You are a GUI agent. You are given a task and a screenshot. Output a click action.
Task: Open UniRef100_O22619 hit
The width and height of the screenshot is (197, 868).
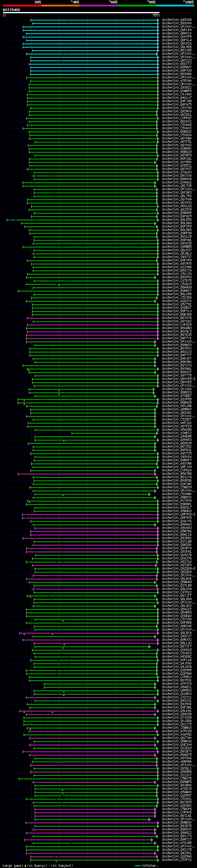(x=176, y=748)
